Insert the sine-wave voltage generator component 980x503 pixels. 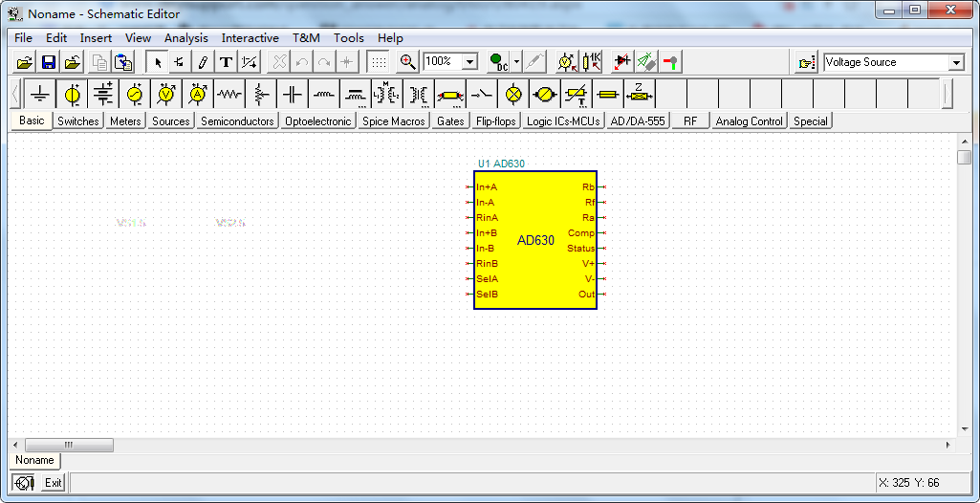click(135, 95)
